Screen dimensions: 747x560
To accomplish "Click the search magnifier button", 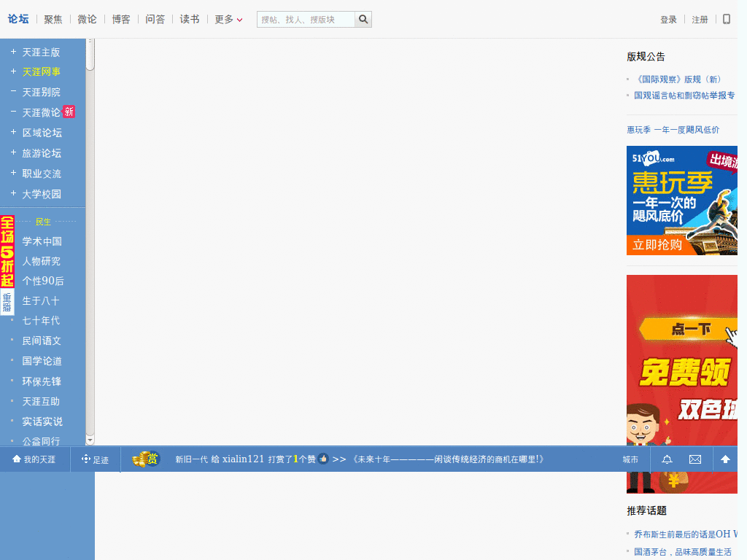I will 363,20.
